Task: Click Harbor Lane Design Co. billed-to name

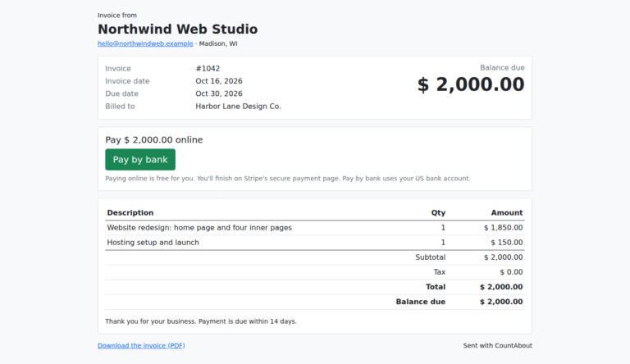Action: pos(238,106)
